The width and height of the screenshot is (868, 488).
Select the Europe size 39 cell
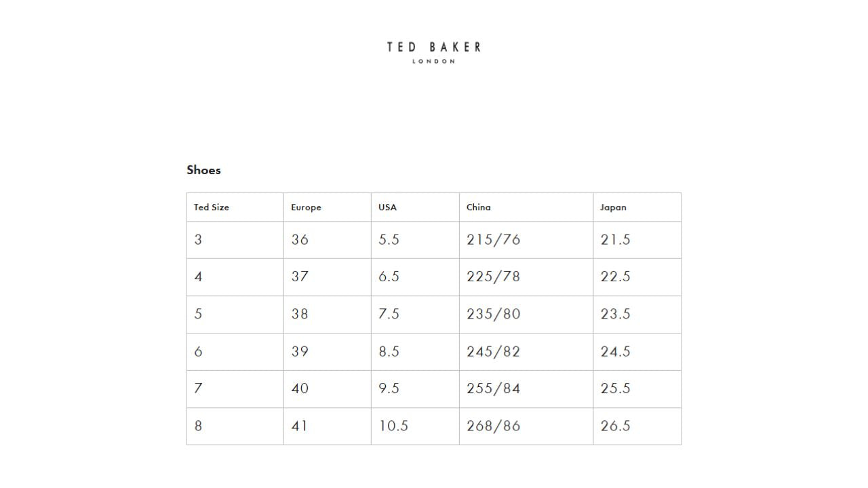(x=300, y=351)
